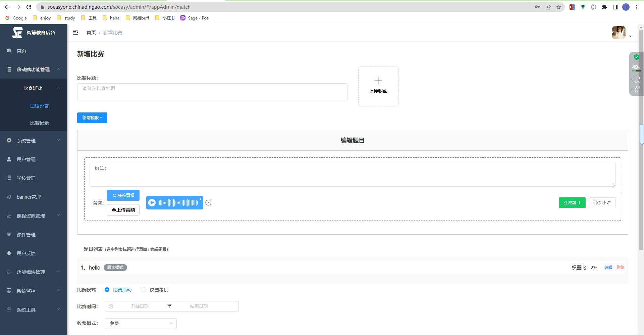This screenshot has height=335, width=644.
Task: Click the 学校管理 list icon
Action: 9,178
